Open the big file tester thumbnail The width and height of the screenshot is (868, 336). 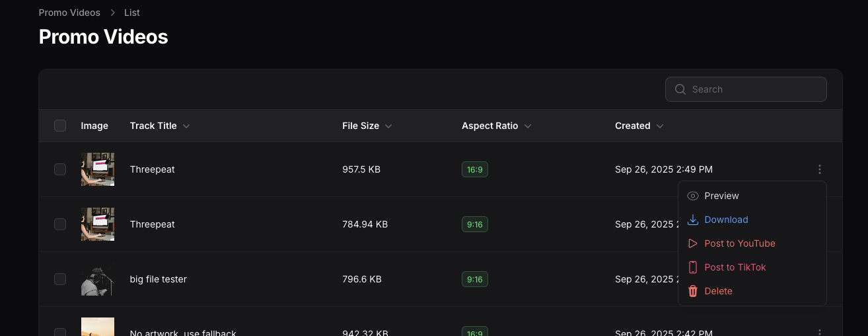click(x=98, y=279)
